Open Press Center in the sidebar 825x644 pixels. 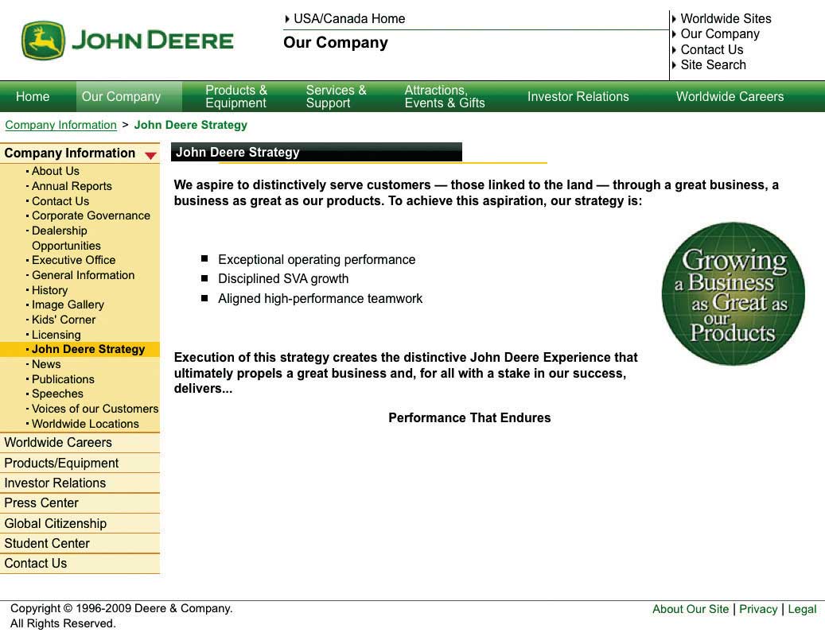click(x=80, y=503)
